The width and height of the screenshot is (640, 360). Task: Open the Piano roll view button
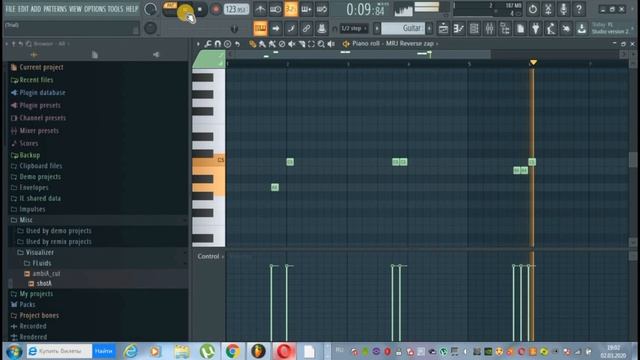[x=459, y=29]
